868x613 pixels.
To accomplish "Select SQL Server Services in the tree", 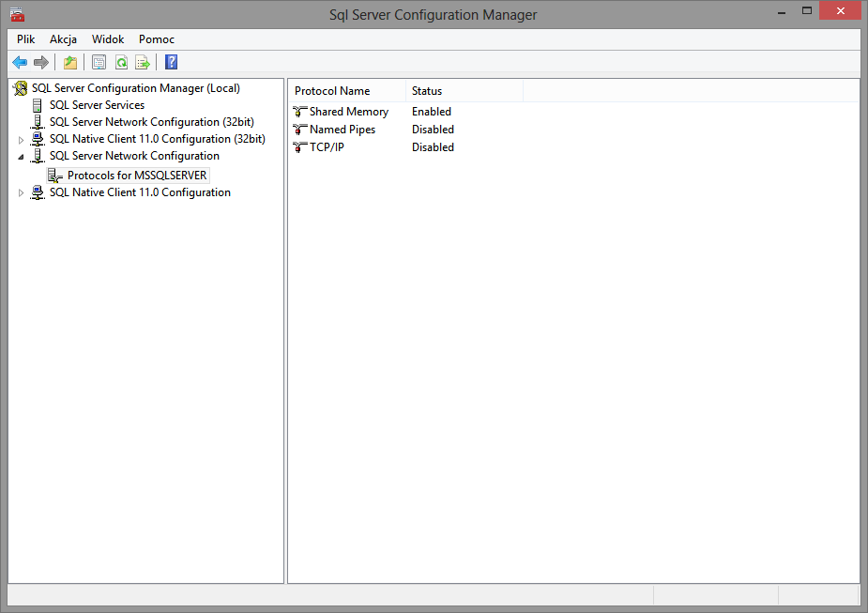I will coord(97,105).
